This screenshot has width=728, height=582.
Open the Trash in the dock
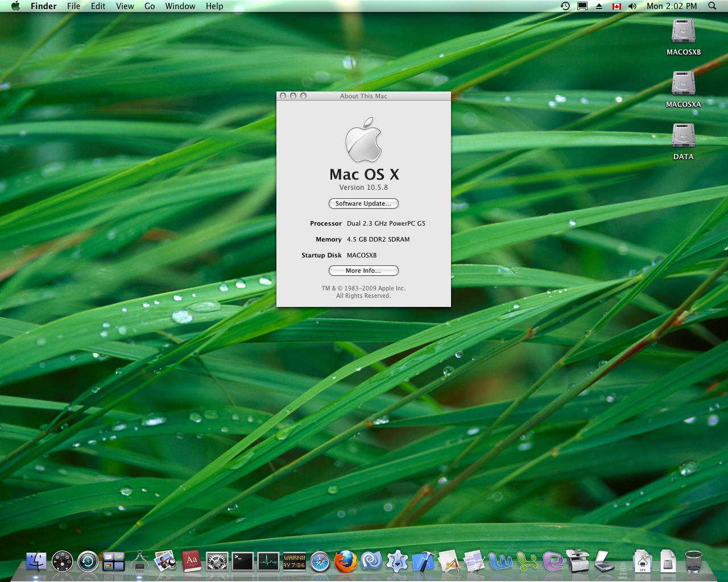click(x=694, y=562)
